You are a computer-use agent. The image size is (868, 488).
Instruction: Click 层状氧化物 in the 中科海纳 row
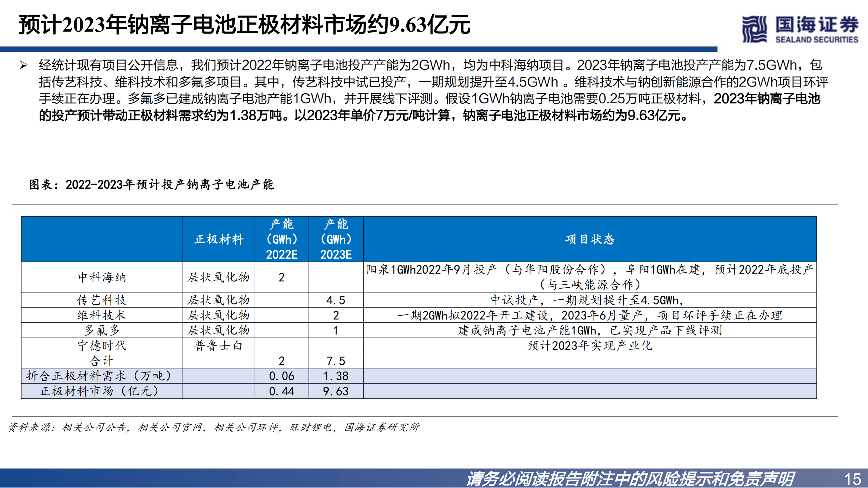coord(219,277)
